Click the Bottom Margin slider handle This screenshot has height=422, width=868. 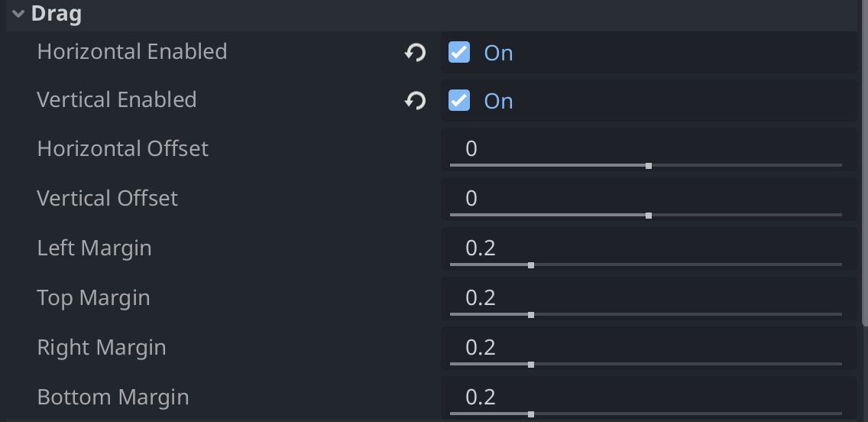[x=531, y=414]
